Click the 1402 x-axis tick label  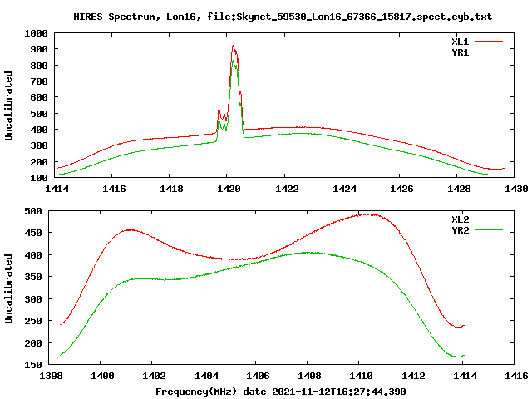(154, 376)
